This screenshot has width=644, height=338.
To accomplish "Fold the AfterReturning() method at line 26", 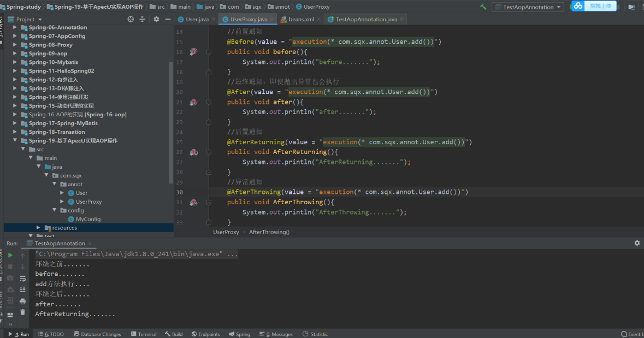I will pyautogui.click(x=209, y=152).
